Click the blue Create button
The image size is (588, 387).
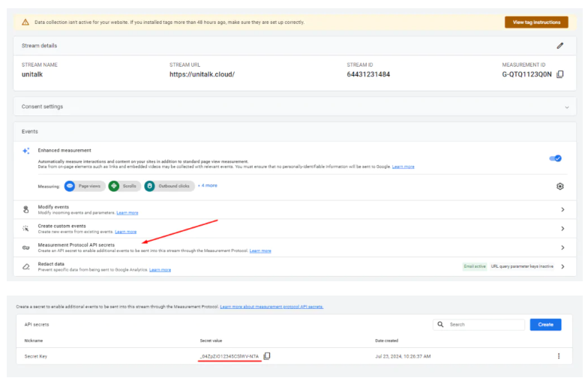[545, 325]
